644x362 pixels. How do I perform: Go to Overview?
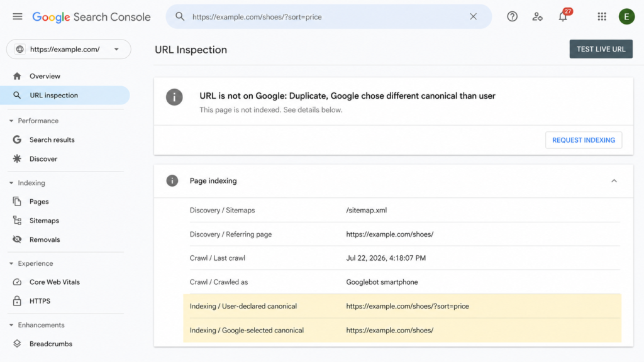[45, 76]
